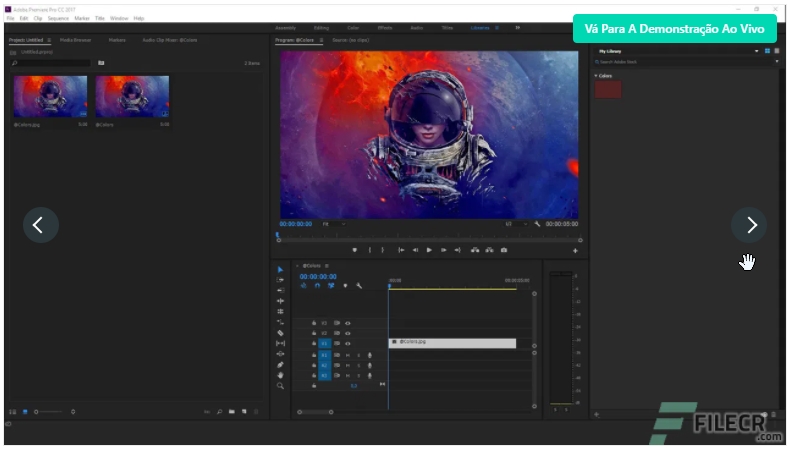Toggle V1 track eye visibility

coord(348,343)
